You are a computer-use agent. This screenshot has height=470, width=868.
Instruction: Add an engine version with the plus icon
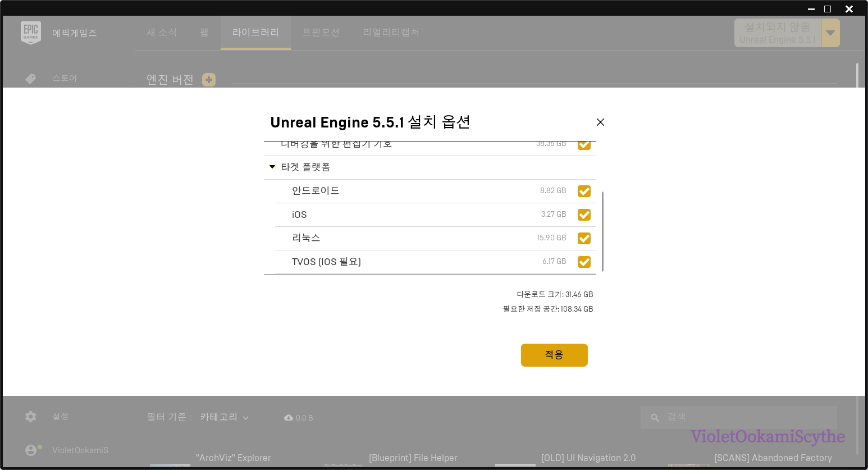(x=209, y=80)
